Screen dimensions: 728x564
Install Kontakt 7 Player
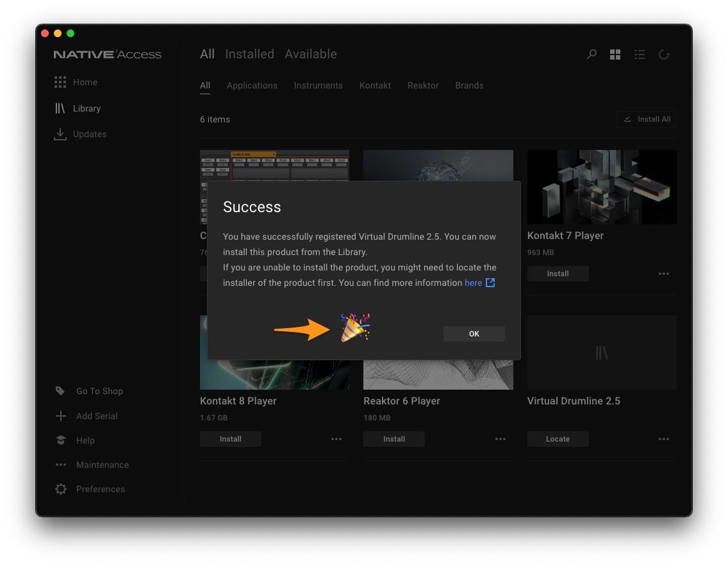558,274
